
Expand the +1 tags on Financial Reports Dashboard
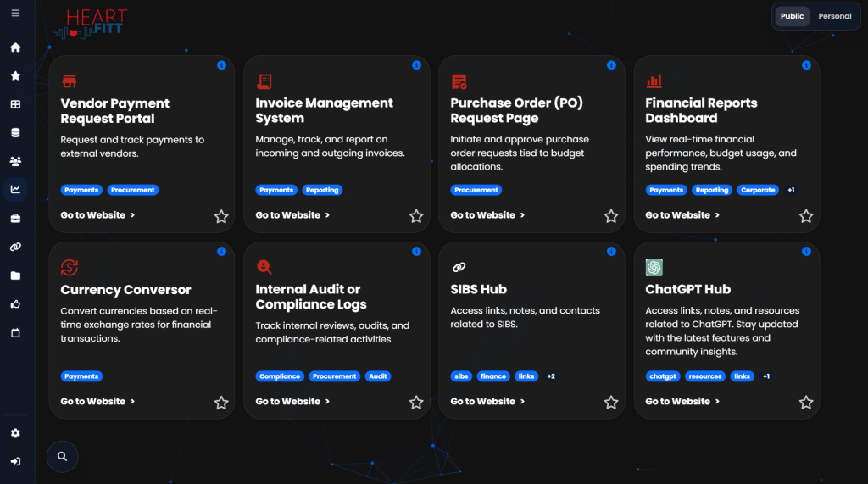[791, 190]
